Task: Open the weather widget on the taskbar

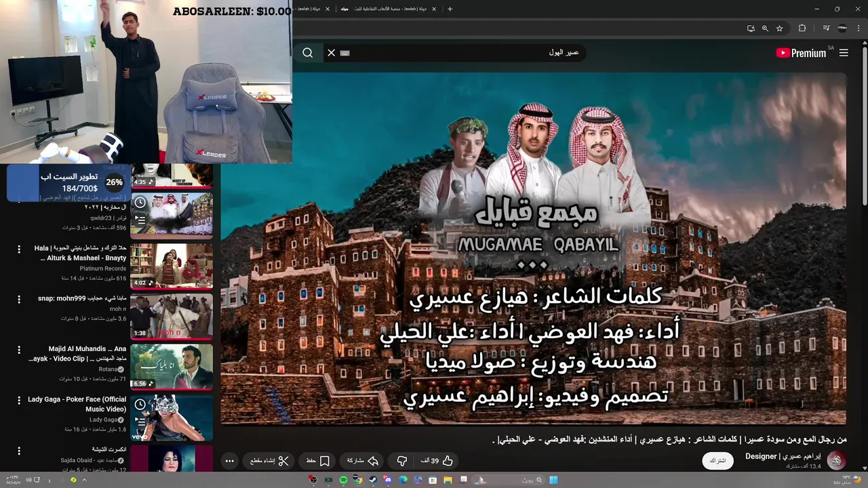Action: pyautogui.click(x=846, y=480)
